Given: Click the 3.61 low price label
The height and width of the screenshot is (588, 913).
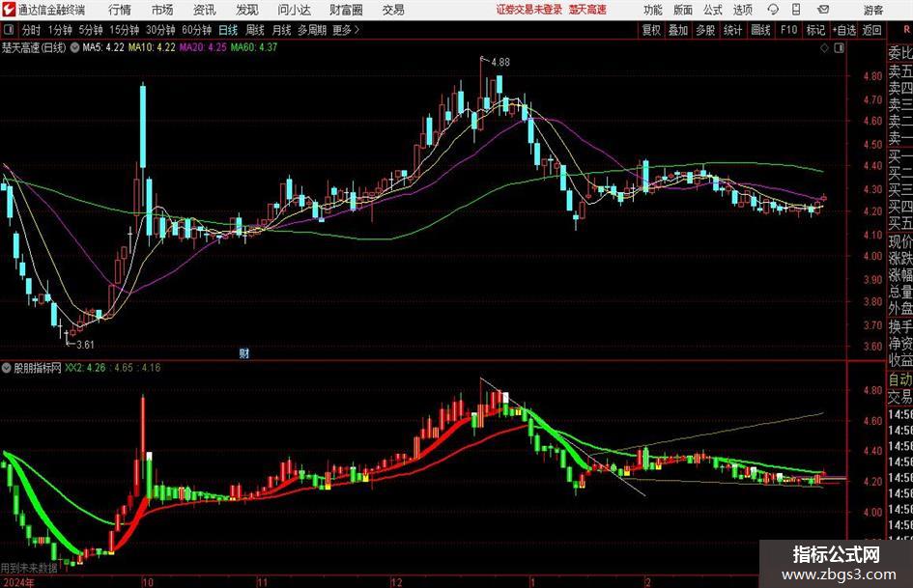Looking at the screenshot, I should point(86,345).
